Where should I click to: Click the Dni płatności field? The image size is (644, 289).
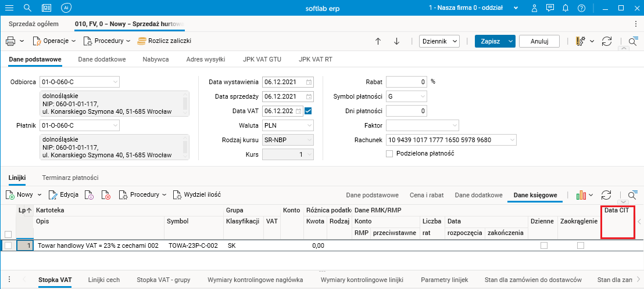pyautogui.click(x=407, y=111)
